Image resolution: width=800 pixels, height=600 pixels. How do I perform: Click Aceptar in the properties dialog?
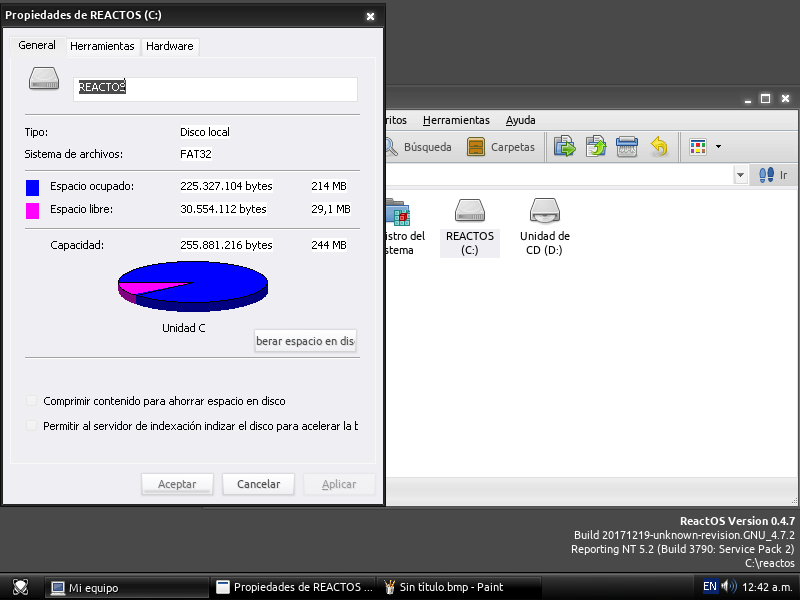(x=177, y=484)
